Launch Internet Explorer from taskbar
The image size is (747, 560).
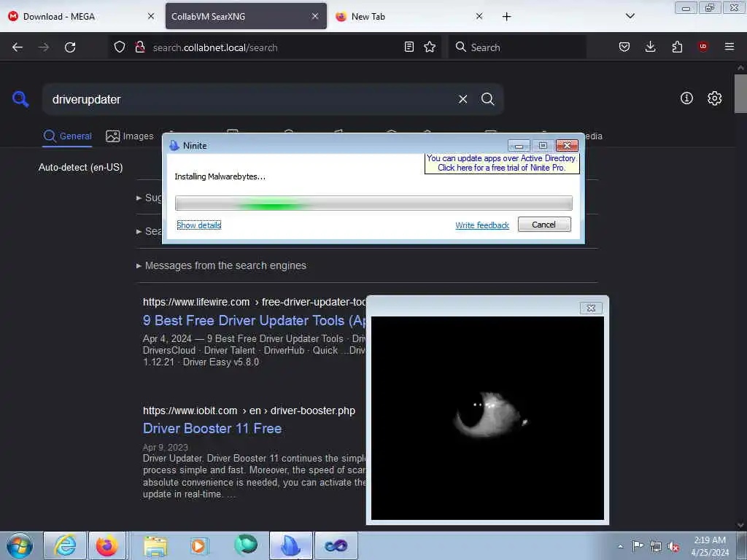coord(65,545)
